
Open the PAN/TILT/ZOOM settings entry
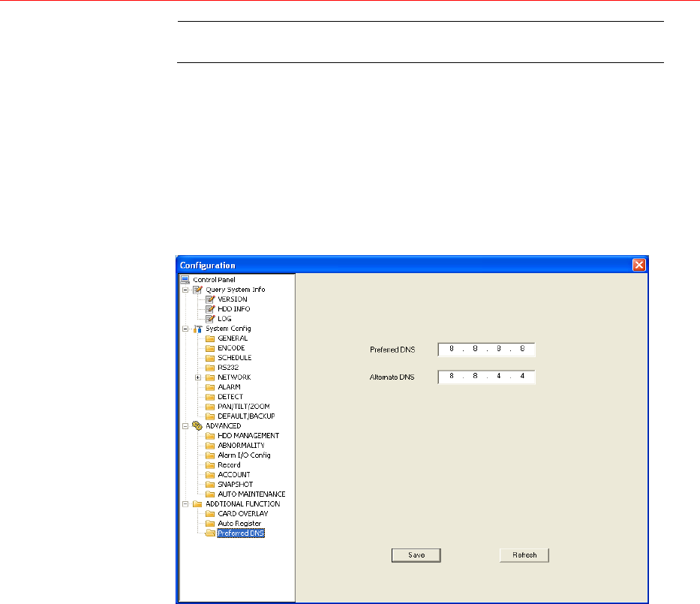(x=244, y=407)
